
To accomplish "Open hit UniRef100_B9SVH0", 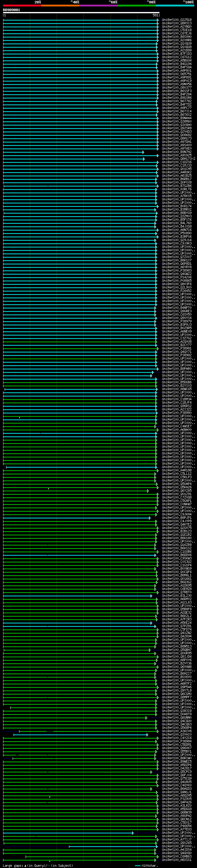I will click(177, 37).
